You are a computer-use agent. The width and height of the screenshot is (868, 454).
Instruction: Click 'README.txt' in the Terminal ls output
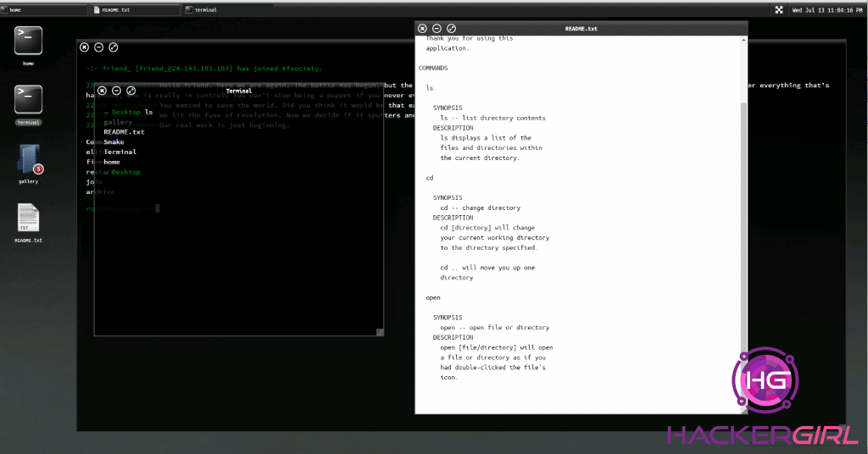point(124,132)
